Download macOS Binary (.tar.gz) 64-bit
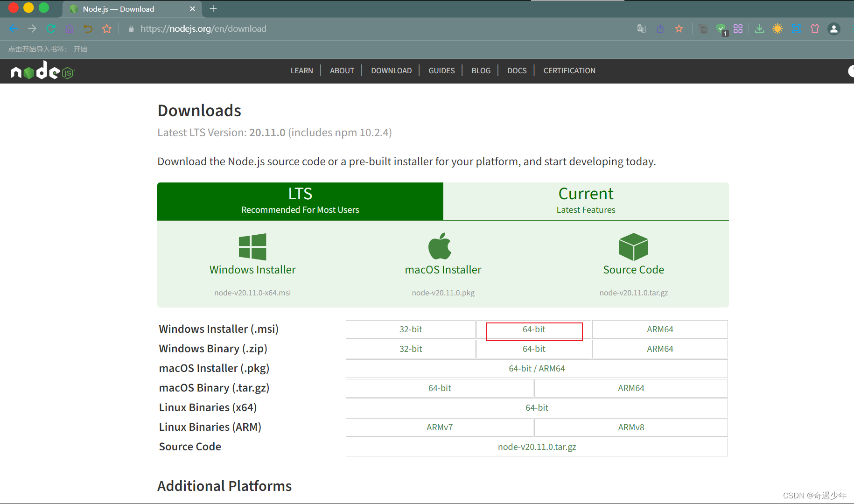The image size is (854, 504). [440, 388]
